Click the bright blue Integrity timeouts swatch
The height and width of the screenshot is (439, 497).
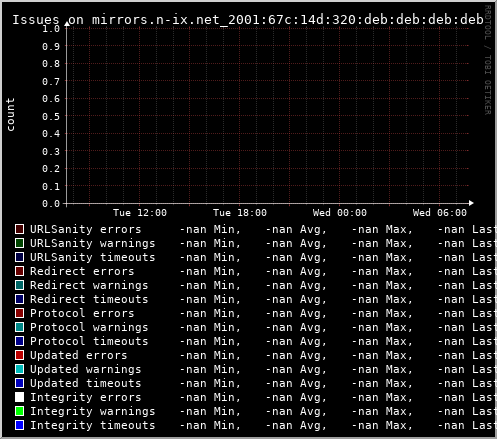click(x=19, y=425)
